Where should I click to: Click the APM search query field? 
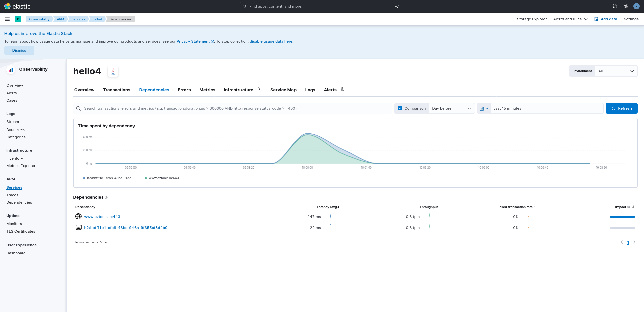pyautogui.click(x=233, y=108)
